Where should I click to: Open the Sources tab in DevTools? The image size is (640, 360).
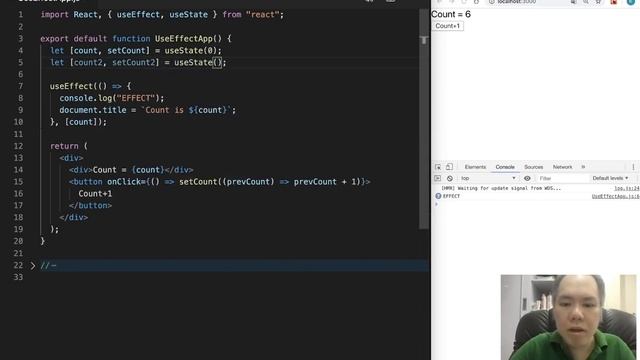pos(533,167)
